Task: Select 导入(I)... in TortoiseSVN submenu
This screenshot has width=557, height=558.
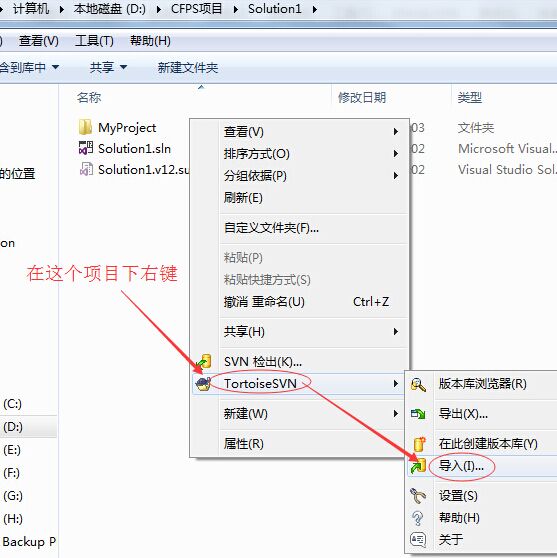Action: tap(482, 466)
